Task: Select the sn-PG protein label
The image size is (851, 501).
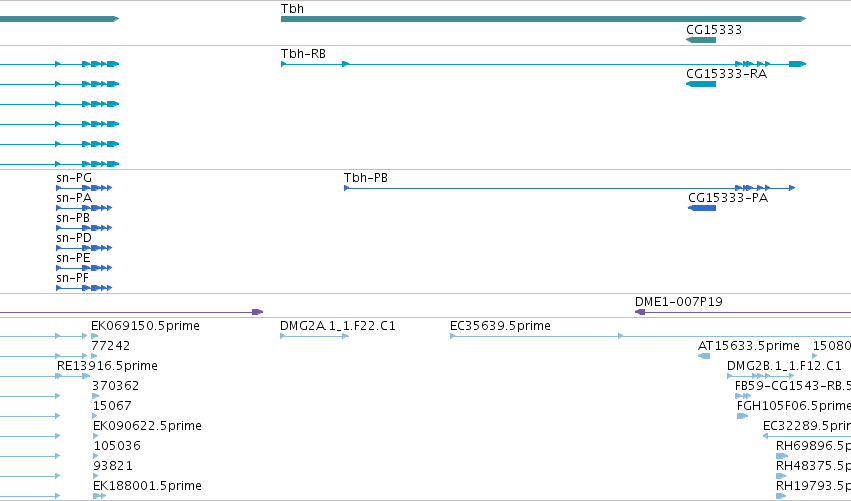Action: (x=74, y=178)
